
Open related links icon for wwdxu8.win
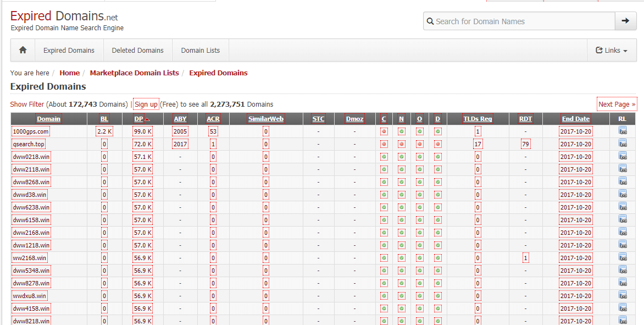623,295
